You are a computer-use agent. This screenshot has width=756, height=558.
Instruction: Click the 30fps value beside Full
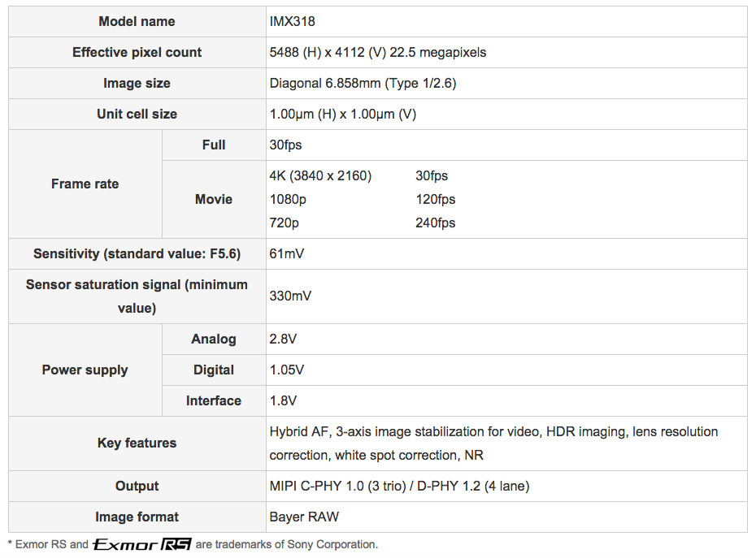285,145
